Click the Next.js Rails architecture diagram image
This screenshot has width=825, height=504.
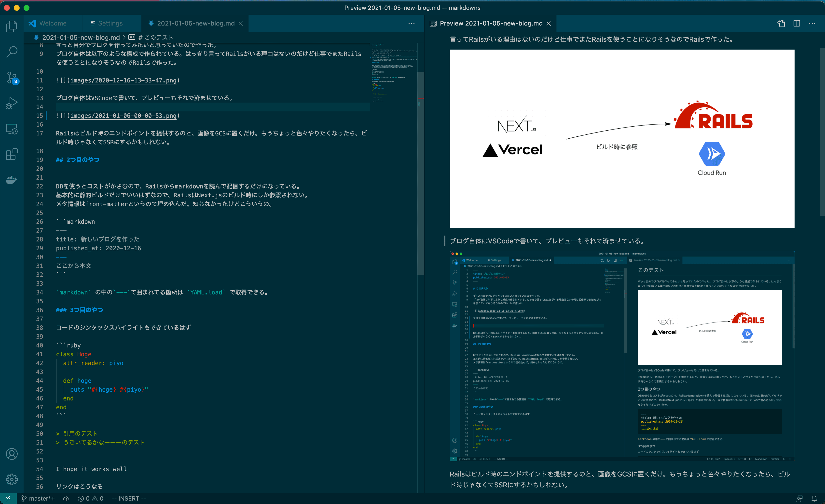622,139
